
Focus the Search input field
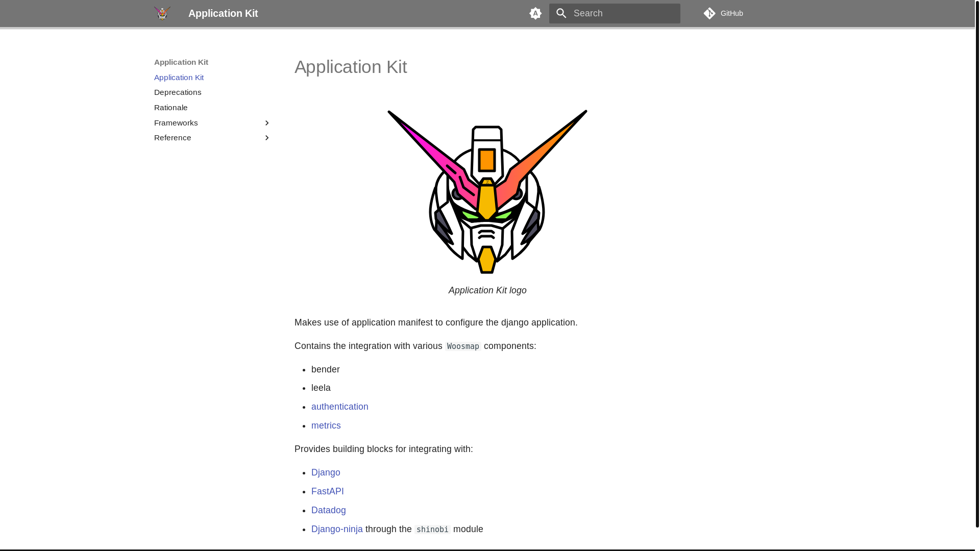[x=615, y=13]
